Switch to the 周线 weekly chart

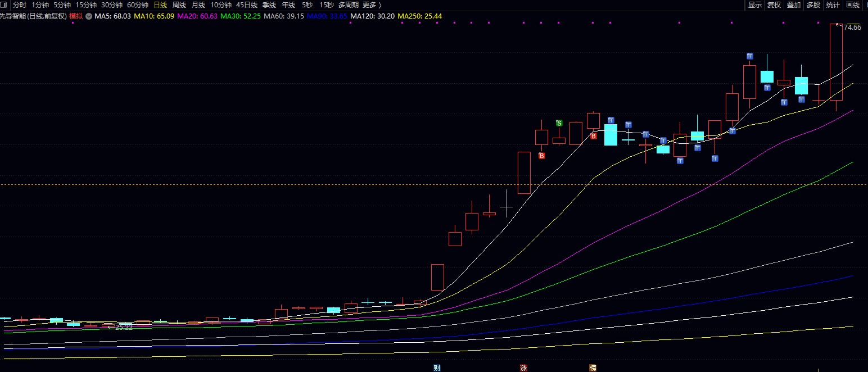(179, 5)
